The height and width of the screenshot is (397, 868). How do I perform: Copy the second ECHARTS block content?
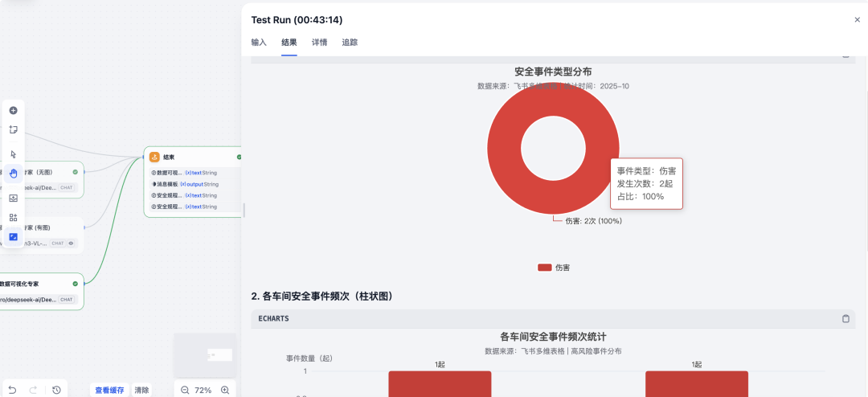845,318
